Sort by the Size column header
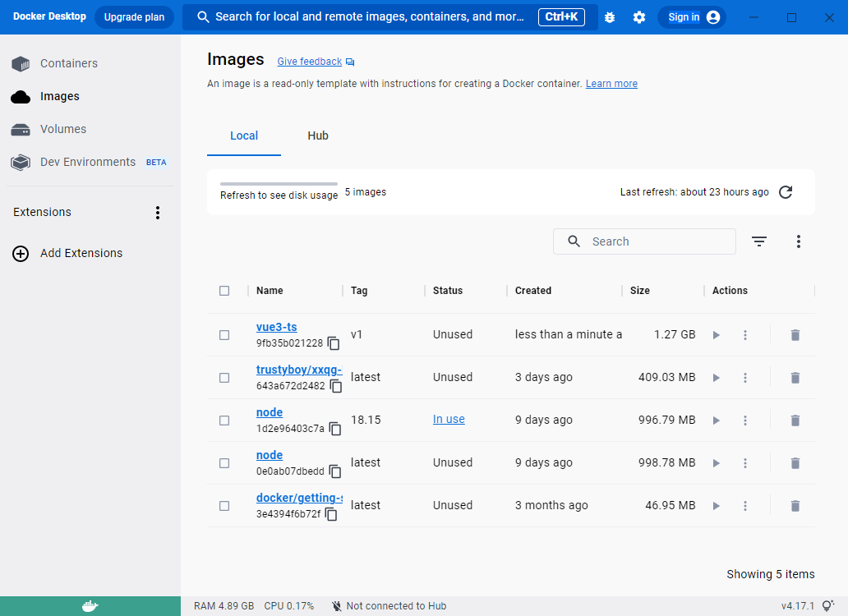Screen dimensions: 848x616 tap(640, 291)
